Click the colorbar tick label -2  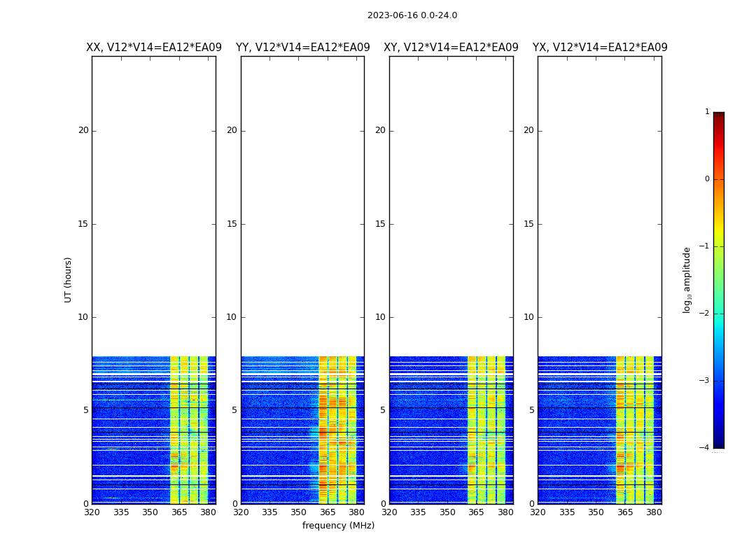[x=706, y=314]
